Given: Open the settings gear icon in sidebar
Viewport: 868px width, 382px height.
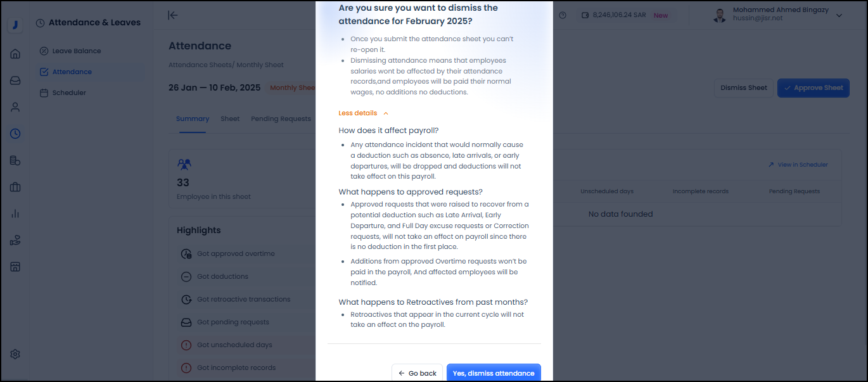Looking at the screenshot, I should [15, 354].
